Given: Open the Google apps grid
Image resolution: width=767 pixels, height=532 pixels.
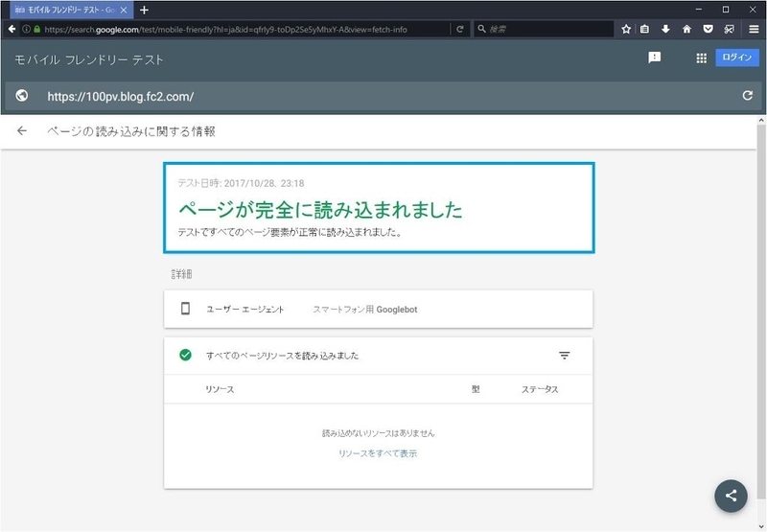Looking at the screenshot, I should point(702,58).
